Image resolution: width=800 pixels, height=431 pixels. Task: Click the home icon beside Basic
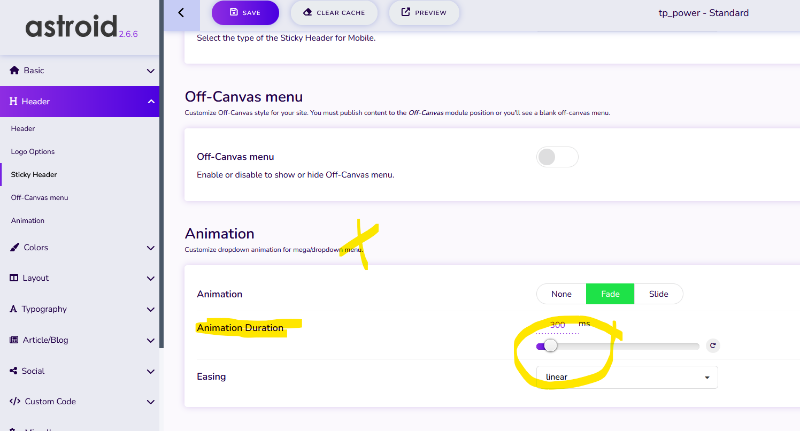click(14, 70)
